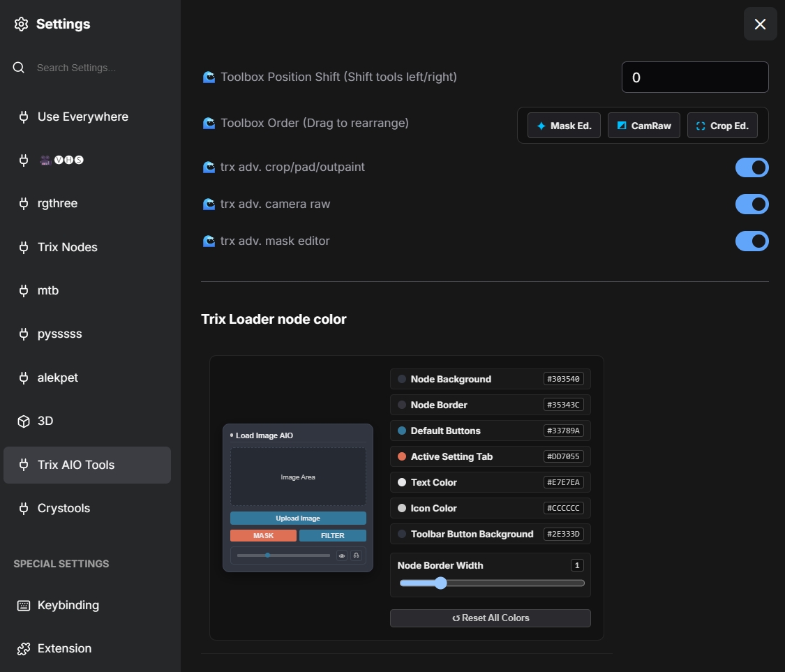Viewport: 785px width, 672px height.
Task: Select the 3D settings category
Action: click(87, 421)
